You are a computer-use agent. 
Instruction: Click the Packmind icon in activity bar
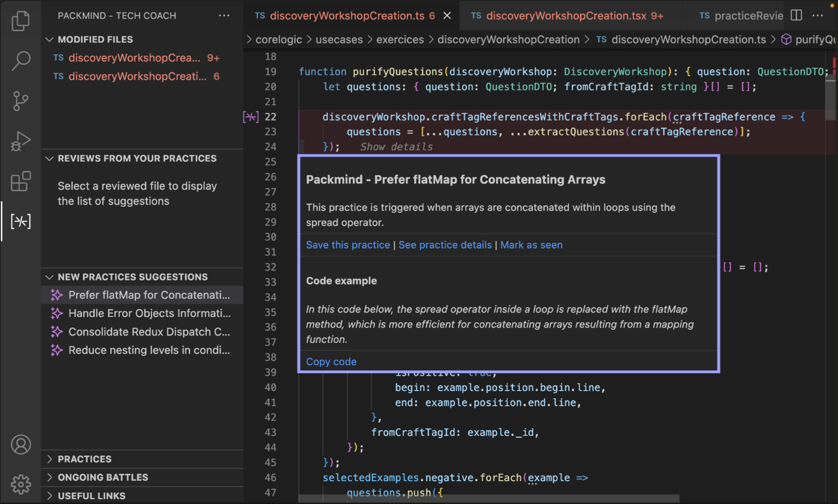pos(21,221)
